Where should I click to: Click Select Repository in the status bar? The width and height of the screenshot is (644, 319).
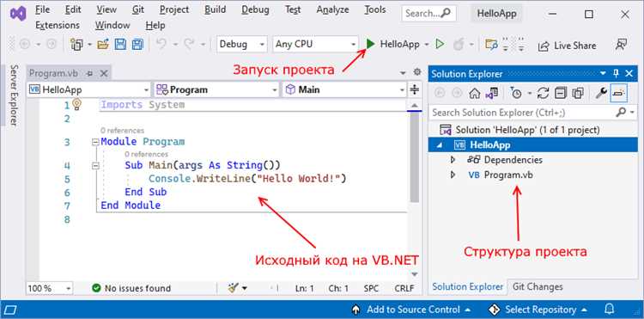point(538,310)
